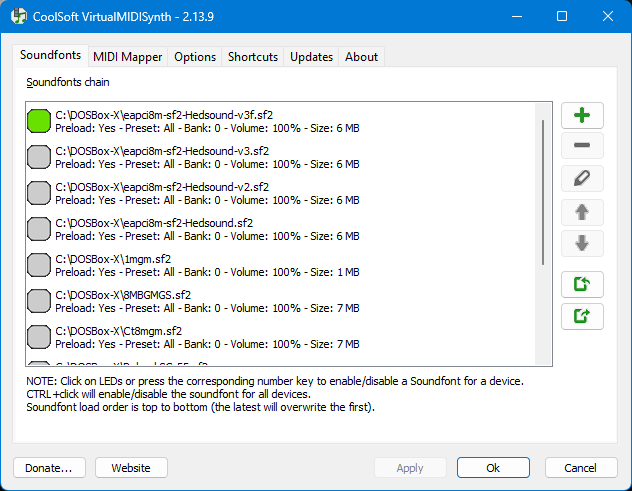Image resolution: width=632 pixels, height=491 pixels.
Task: Click the 1mgm.sf2 details line showing Size: 1 MB
Action: pyautogui.click(x=207, y=272)
